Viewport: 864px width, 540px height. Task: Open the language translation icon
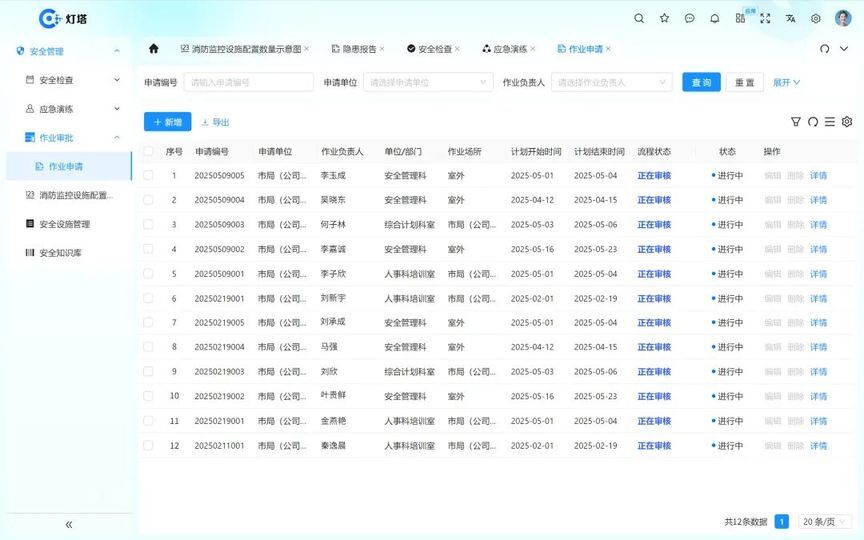(790, 18)
